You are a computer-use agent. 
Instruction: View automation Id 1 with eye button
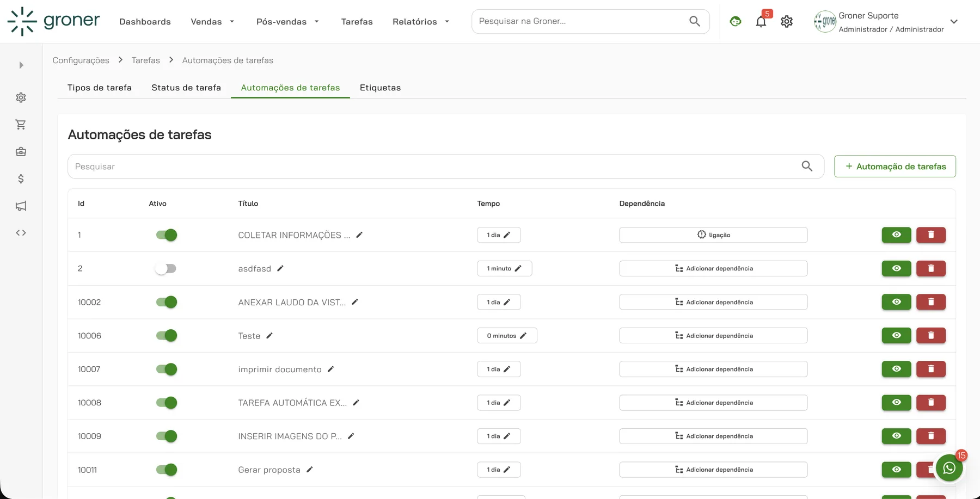[896, 235]
